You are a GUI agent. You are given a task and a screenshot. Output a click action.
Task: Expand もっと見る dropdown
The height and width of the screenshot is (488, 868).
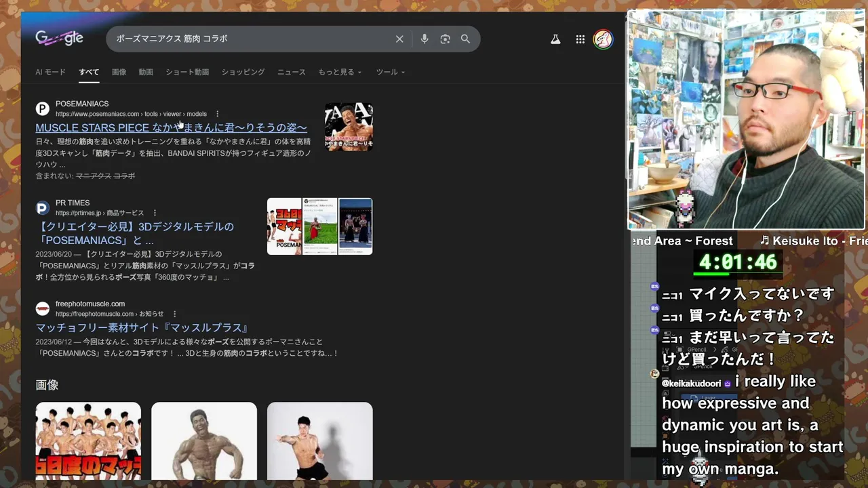click(x=340, y=72)
